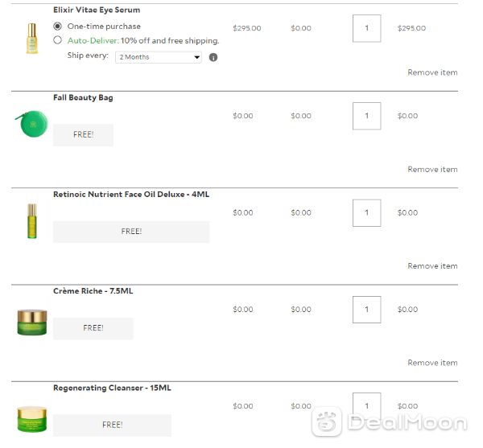
Task: Focus the Retinoic Face Oil quantity field
Action: pyautogui.click(x=366, y=213)
